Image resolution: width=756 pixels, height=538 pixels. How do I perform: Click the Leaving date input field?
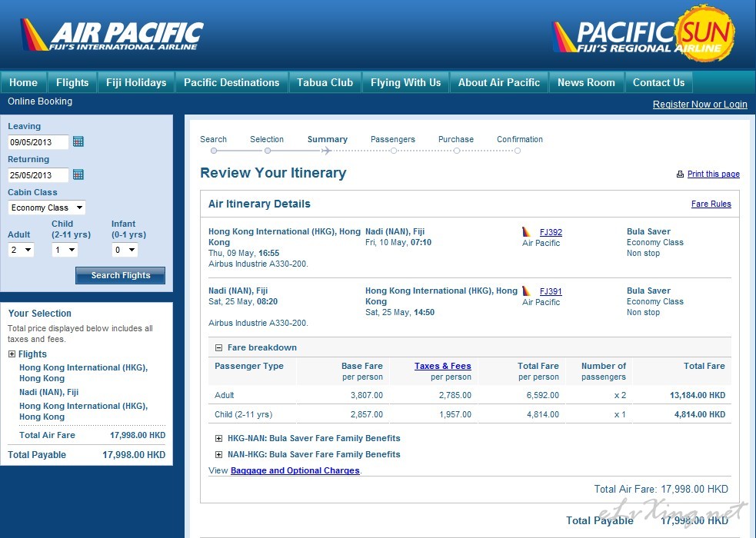38,142
